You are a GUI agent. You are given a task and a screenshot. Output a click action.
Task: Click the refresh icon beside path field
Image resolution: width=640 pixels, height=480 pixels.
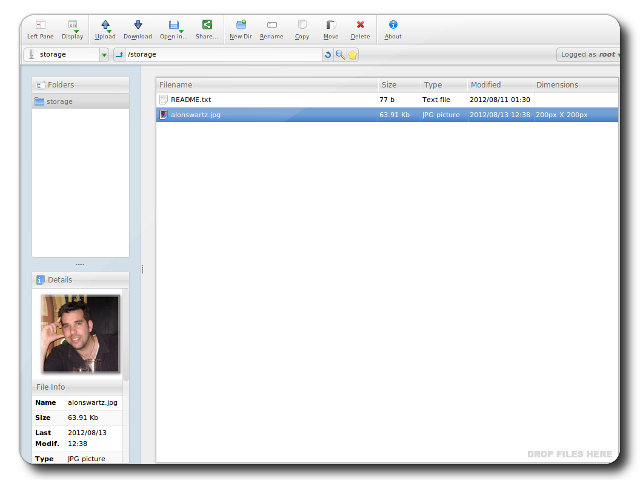point(328,55)
